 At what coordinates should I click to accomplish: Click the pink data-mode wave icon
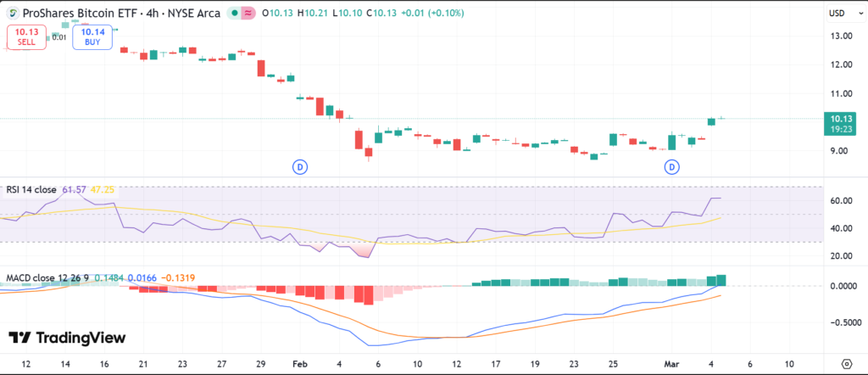pyautogui.click(x=248, y=14)
